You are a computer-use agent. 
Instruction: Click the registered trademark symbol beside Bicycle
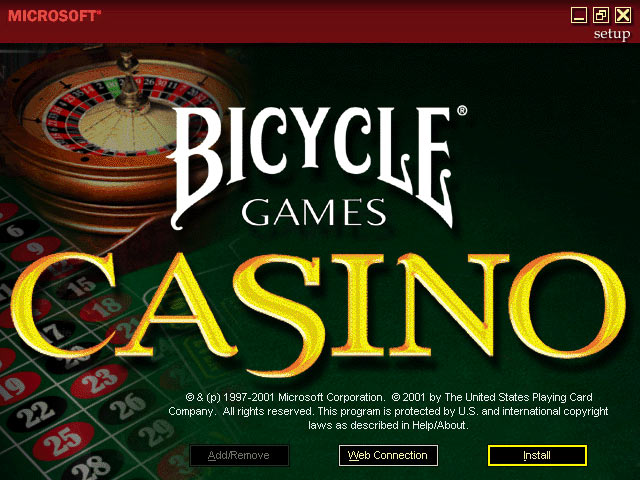coord(462,111)
